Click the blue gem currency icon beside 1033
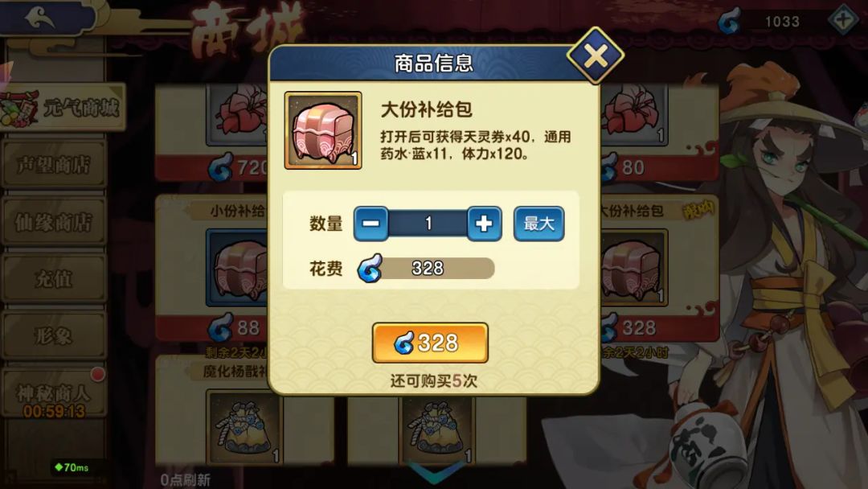 point(729,23)
